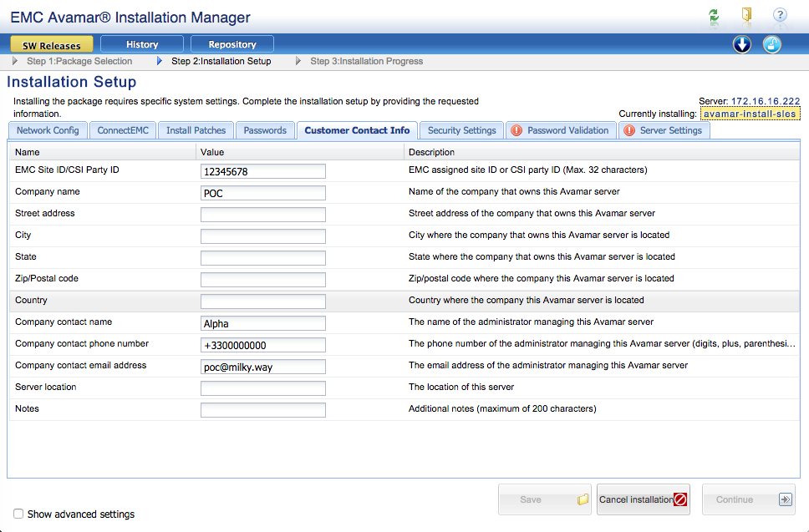Switch to the Network Config tab
Viewport: 809px width, 532px height.
pos(48,130)
